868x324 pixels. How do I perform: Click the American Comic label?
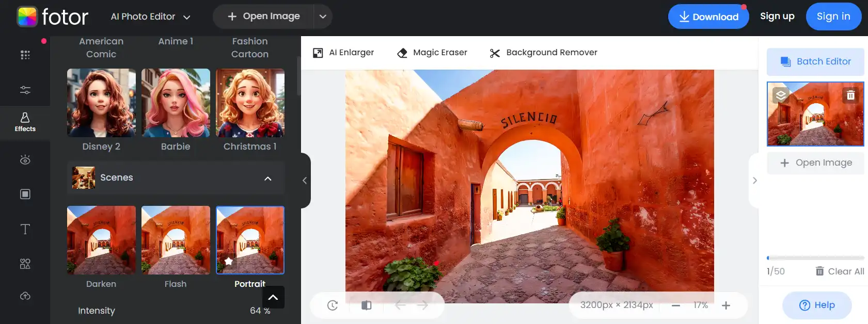tap(101, 47)
